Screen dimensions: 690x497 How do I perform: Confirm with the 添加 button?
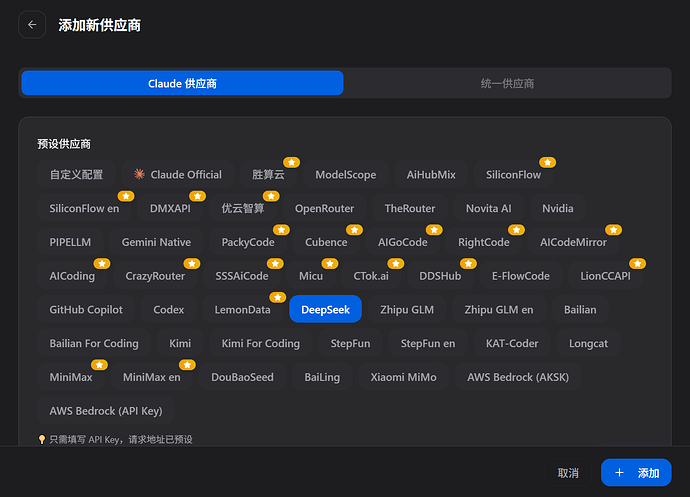tap(636, 473)
